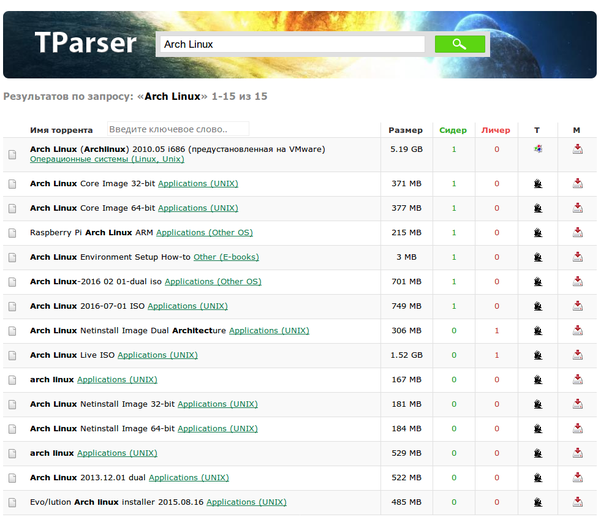Click the TParser logo
This screenshot has height=525, width=609.
[85, 43]
